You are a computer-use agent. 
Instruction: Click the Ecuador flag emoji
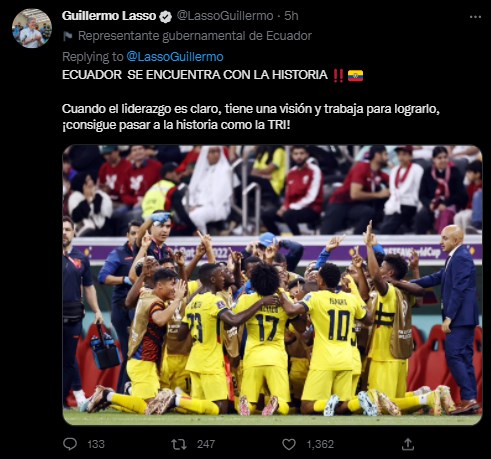click(x=355, y=76)
